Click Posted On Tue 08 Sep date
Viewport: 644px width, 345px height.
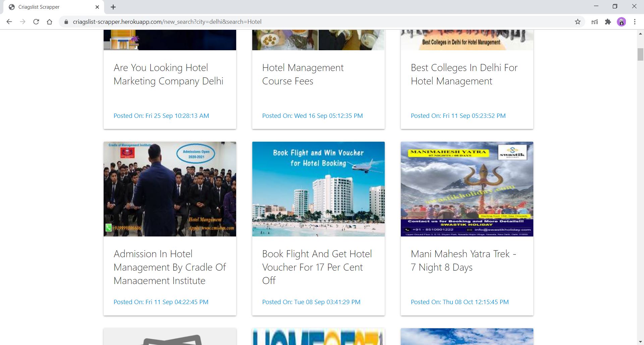click(311, 302)
